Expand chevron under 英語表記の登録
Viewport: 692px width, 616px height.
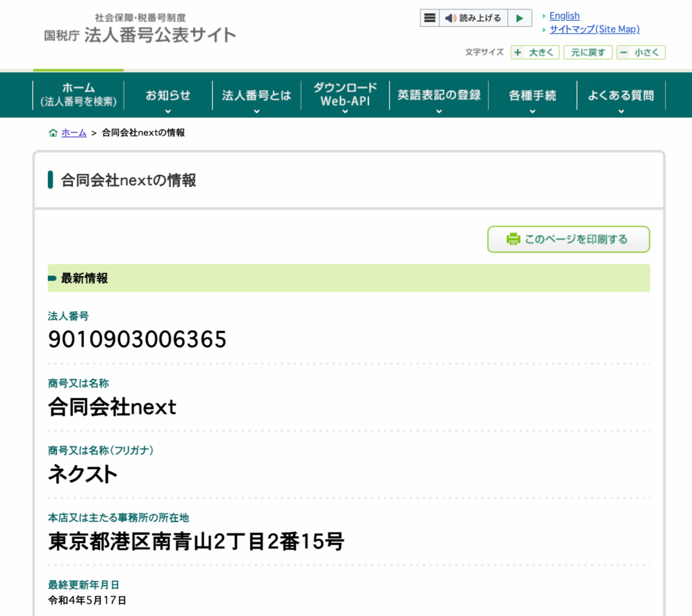[x=439, y=111]
